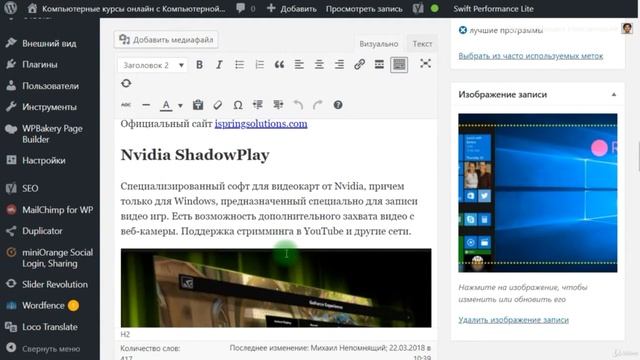Open the Инструменты menu
This screenshot has height=360, width=640.
click(x=50, y=107)
